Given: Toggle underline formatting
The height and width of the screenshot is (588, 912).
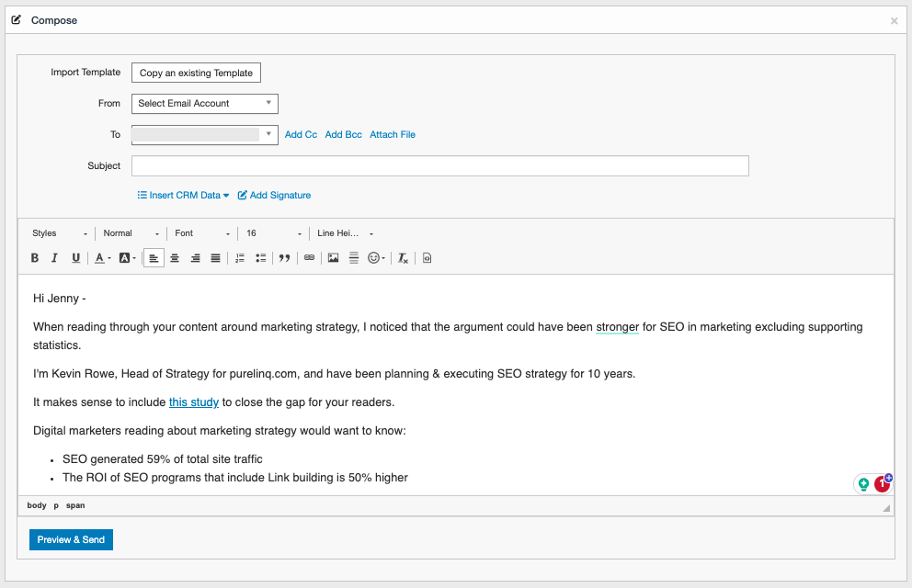Looking at the screenshot, I should tap(75, 257).
